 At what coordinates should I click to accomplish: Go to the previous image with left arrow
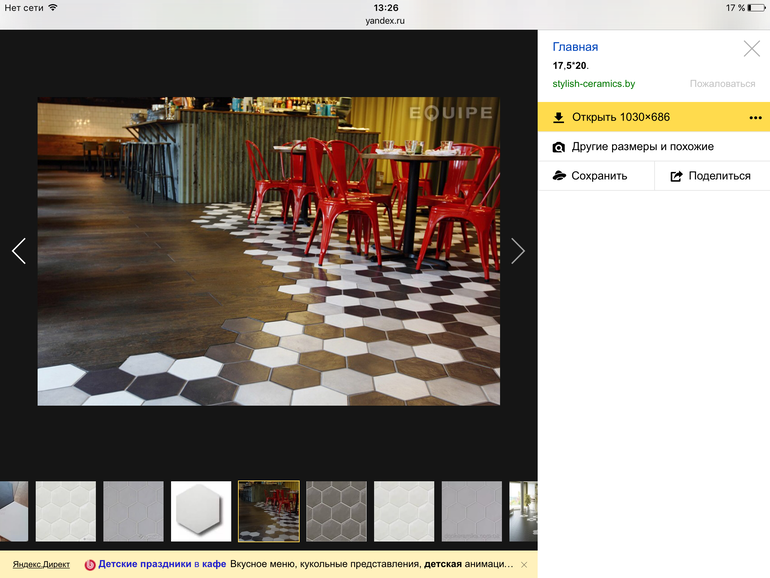18,251
